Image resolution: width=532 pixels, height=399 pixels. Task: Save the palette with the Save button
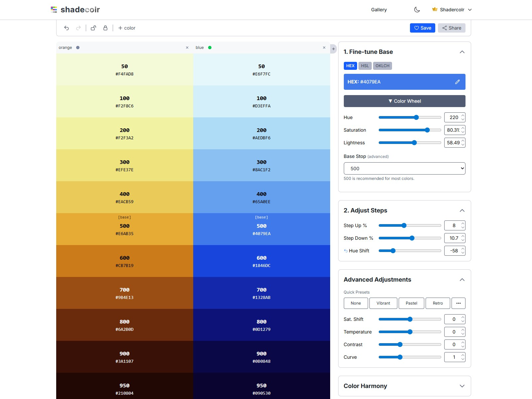(x=422, y=28)
